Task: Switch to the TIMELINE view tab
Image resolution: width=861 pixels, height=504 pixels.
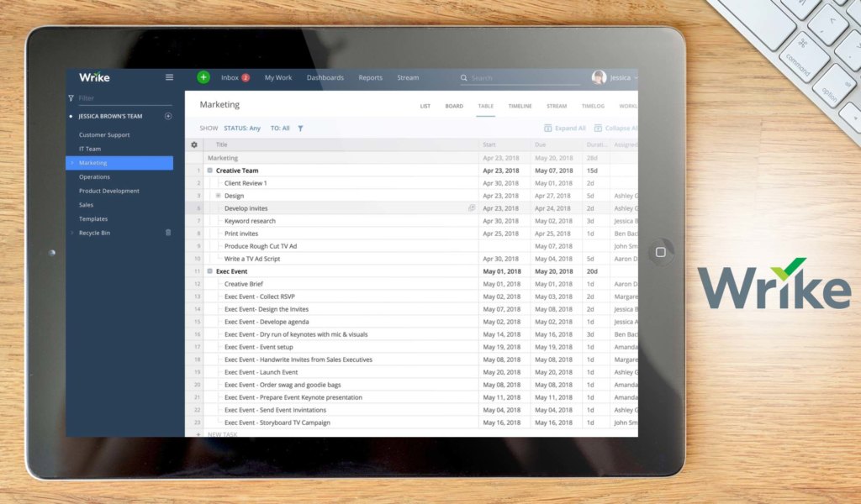Action: (x=520, y=106)
